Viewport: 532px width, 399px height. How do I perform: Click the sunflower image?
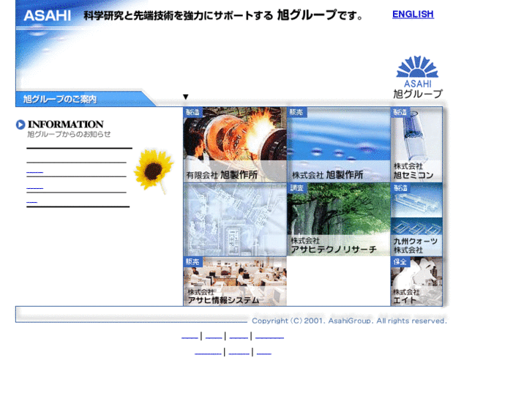[x=154, y=171]
